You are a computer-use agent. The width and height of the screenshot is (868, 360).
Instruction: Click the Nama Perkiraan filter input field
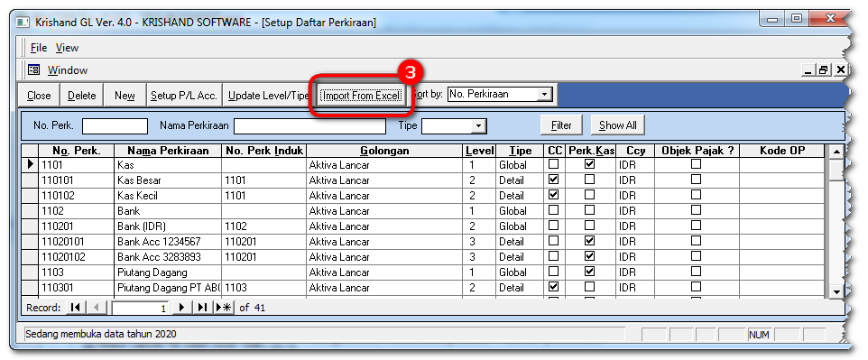pos(309,126)
